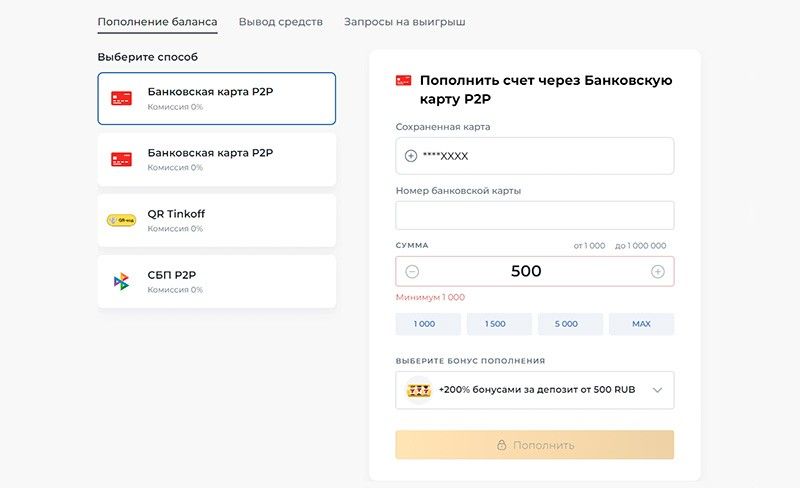800x488 pixels.
Task: Click the plus icon in amount field
Action: pos(657,271)
